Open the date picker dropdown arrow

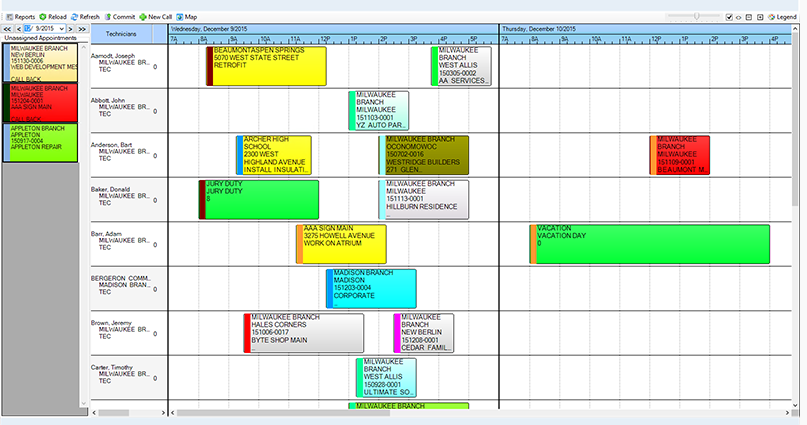coord(62,29)
